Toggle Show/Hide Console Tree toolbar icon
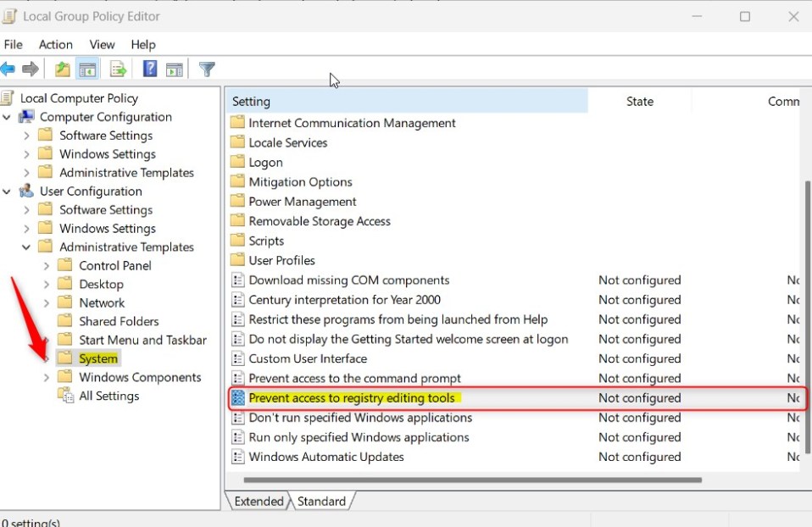 86,69
